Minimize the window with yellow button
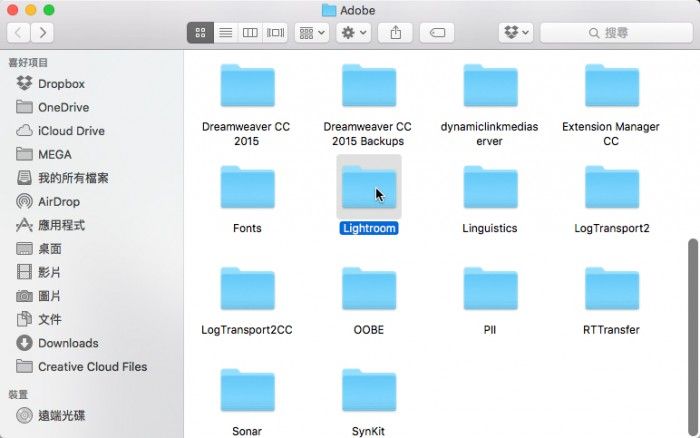This screenshot has width=700, height=438. [31, 10]
